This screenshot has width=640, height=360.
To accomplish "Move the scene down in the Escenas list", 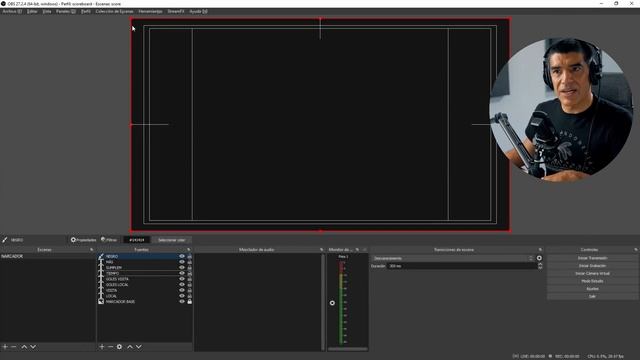I will coord(33,347).
